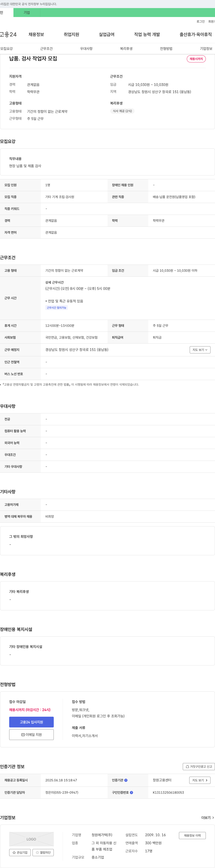Open the 실업급여 menu

tap(106, 34)
